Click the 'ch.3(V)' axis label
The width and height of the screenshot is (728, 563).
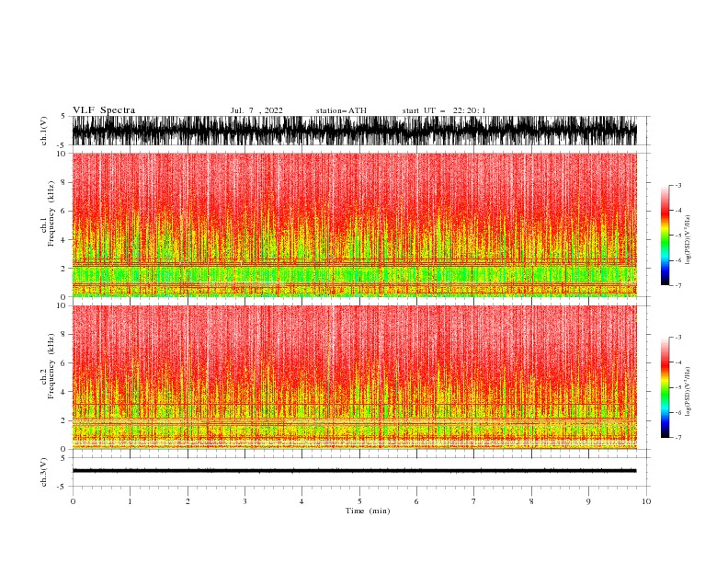(44, 472)
